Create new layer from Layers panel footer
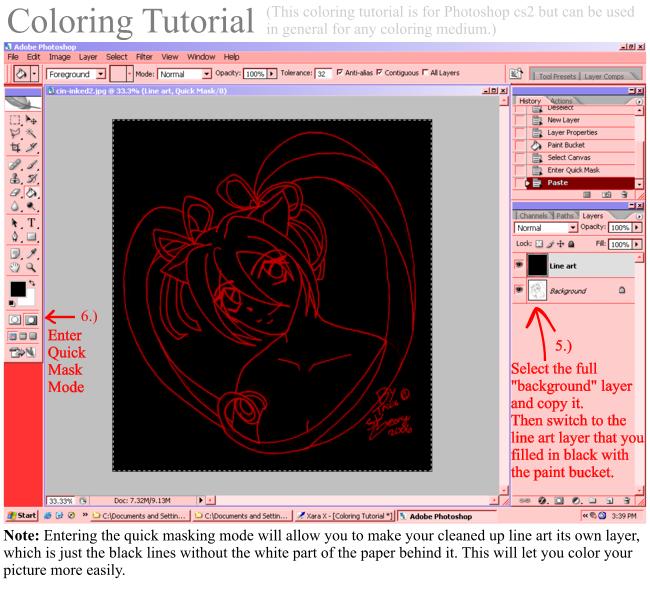Image resolution: width=650 pixels, height=589 pixels. pyautogui.click(x=609, y=501)
